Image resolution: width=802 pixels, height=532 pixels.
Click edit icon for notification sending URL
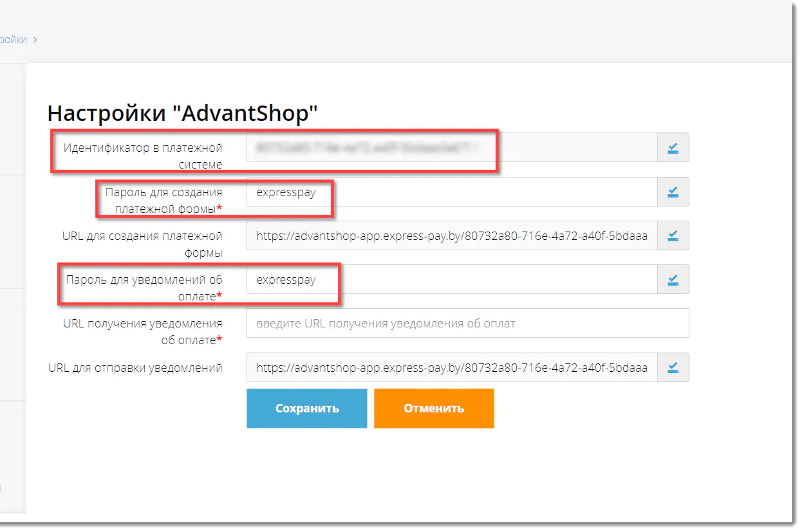tap(673, 367)
